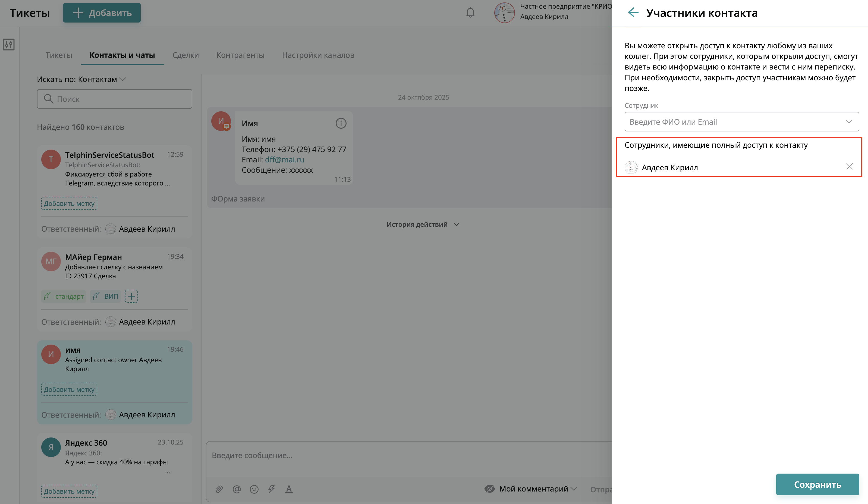This screenshot has height=504, width=868.
Task: Toggle text formatting A icon
Action: tap(289, 489)
